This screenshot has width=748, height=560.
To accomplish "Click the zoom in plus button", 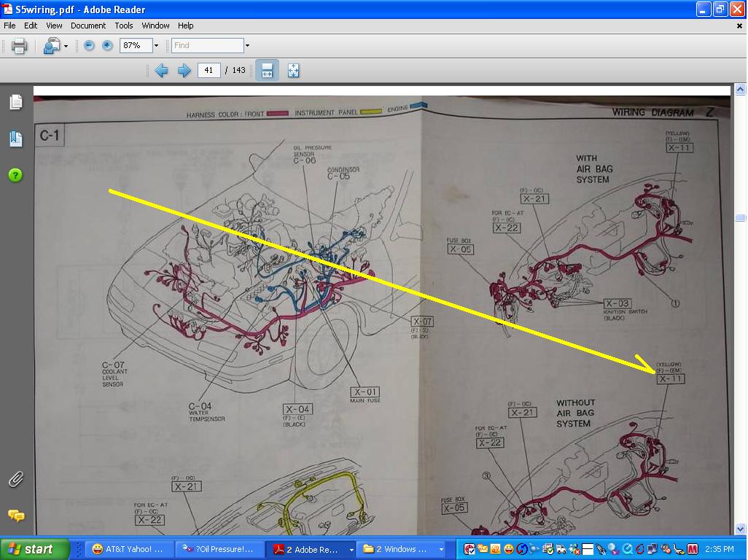I will click(x=107, y=45).
